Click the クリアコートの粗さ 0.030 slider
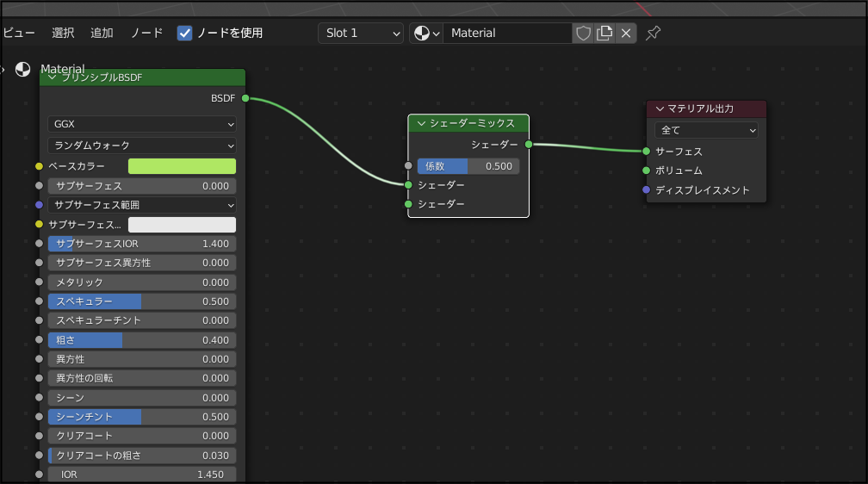 (x=142, y=456)
